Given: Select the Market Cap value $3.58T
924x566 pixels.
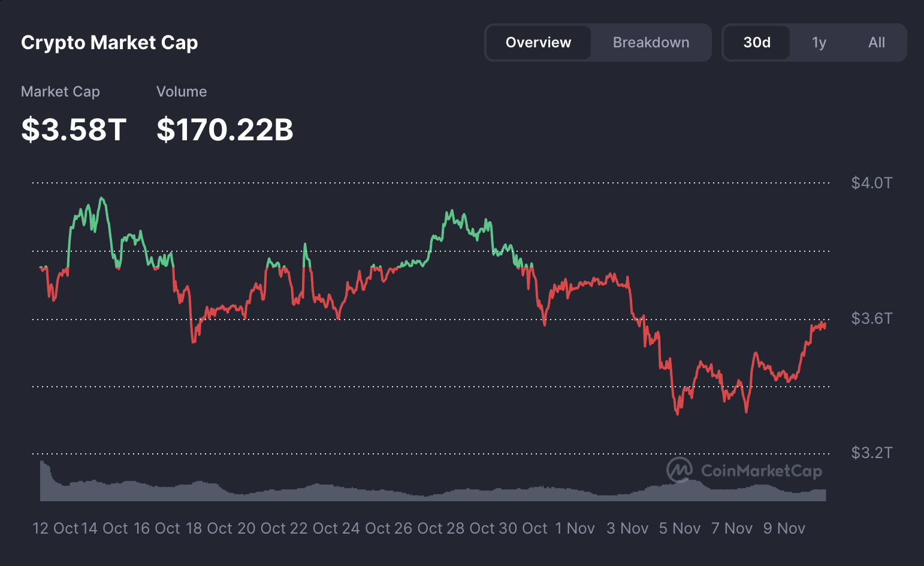Looking at the screenshot, I should (74, 128).
